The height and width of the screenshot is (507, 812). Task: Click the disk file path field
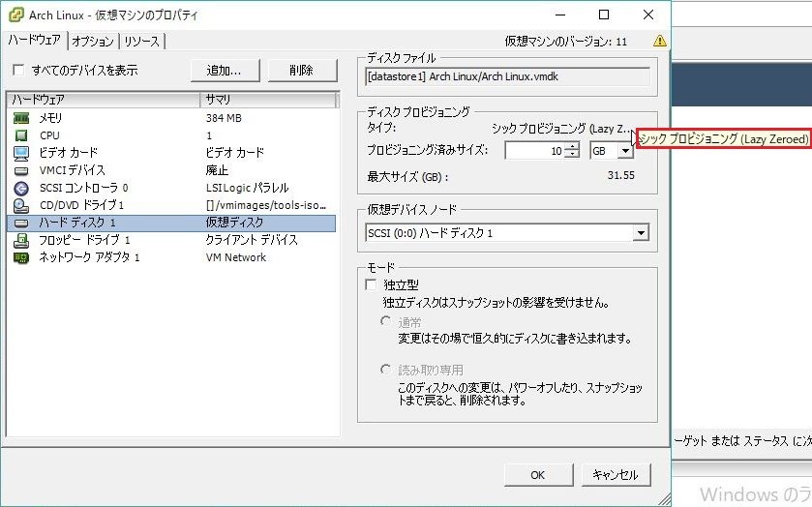507,76
